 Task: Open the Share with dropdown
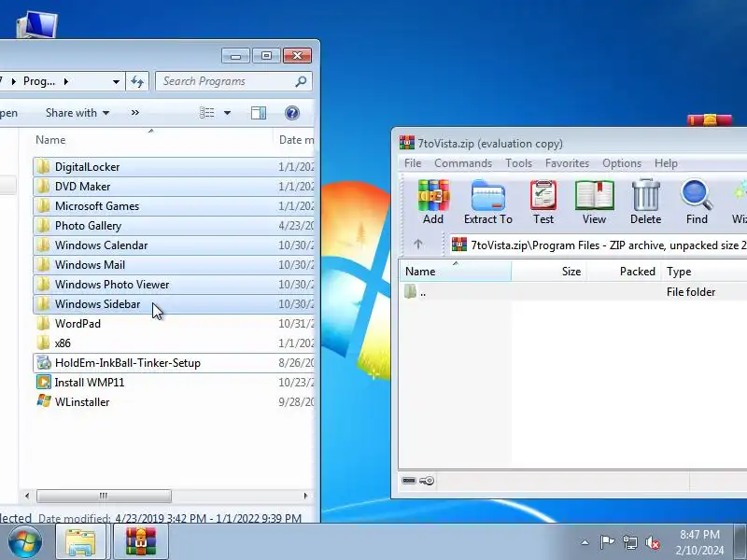pos(78,113)
